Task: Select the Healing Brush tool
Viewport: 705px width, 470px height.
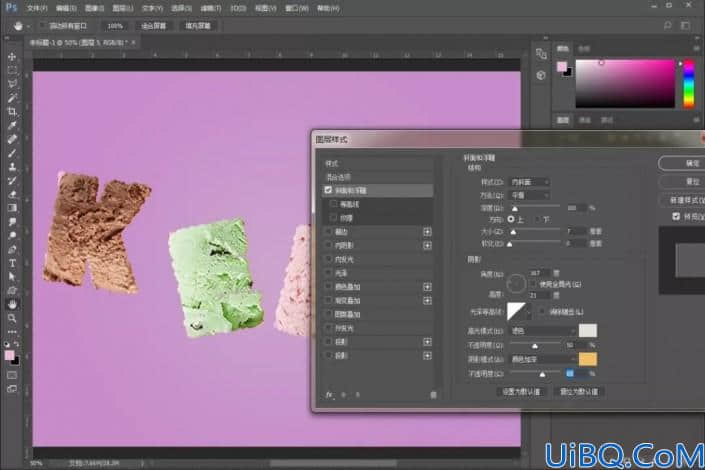Action: pyautogui.click(x=12, y=139)
